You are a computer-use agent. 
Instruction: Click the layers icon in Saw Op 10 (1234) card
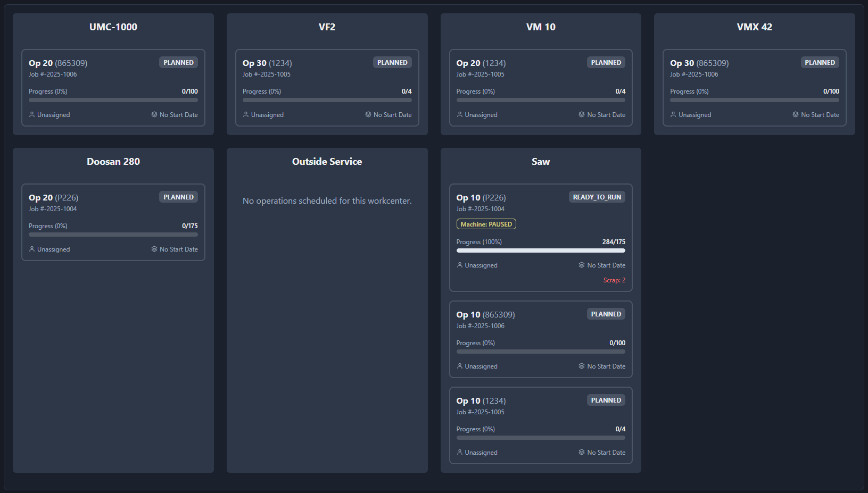(x=582, y=452)
